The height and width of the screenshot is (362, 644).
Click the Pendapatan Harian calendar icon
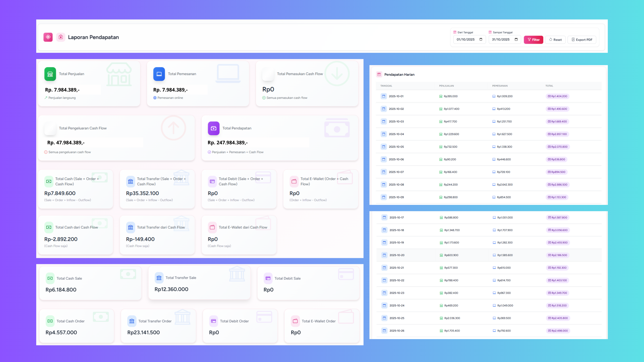[379, 74]
